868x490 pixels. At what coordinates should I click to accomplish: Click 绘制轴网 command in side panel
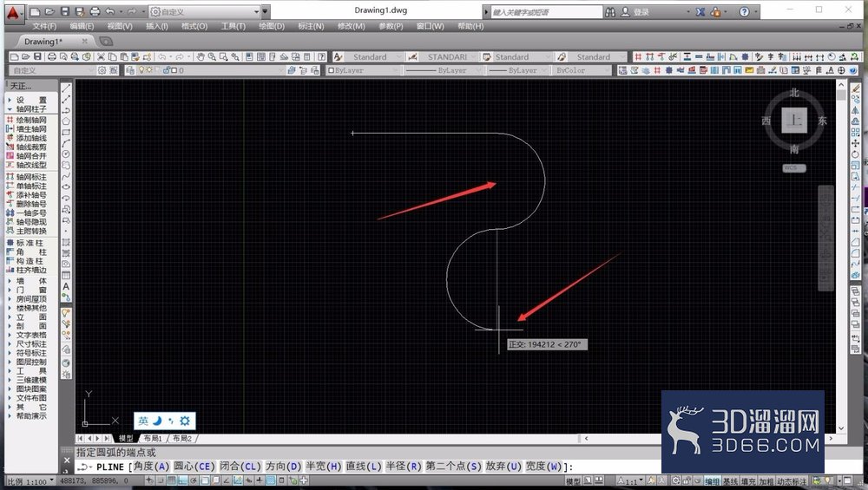(31, 120)
